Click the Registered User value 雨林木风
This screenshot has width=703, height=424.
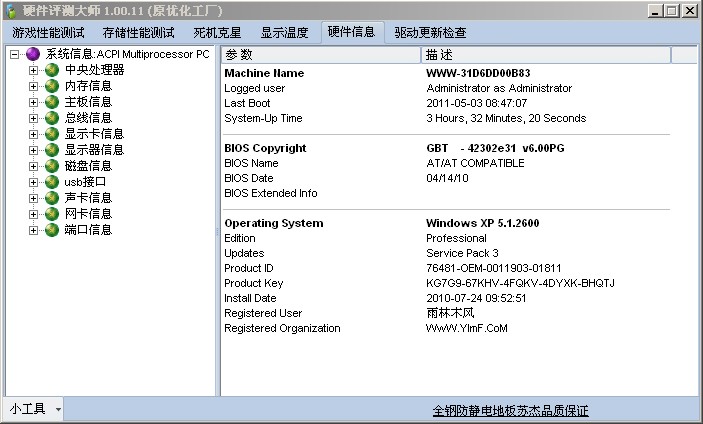pos(450,313)
